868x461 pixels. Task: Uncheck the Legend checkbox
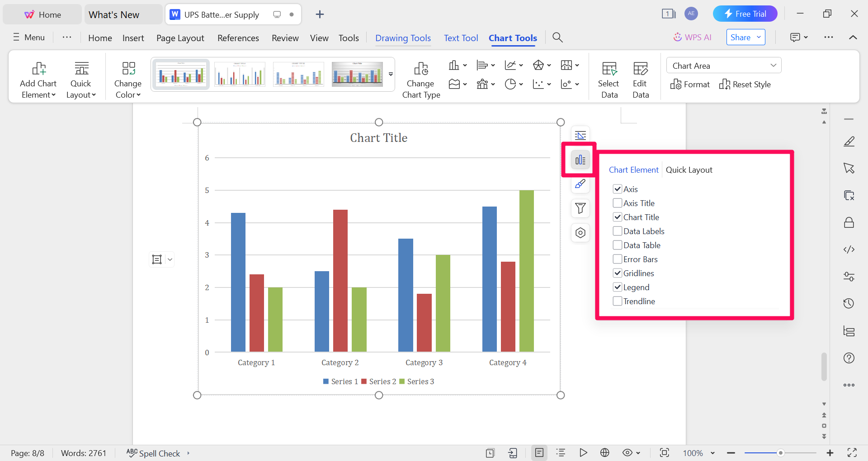618,287
